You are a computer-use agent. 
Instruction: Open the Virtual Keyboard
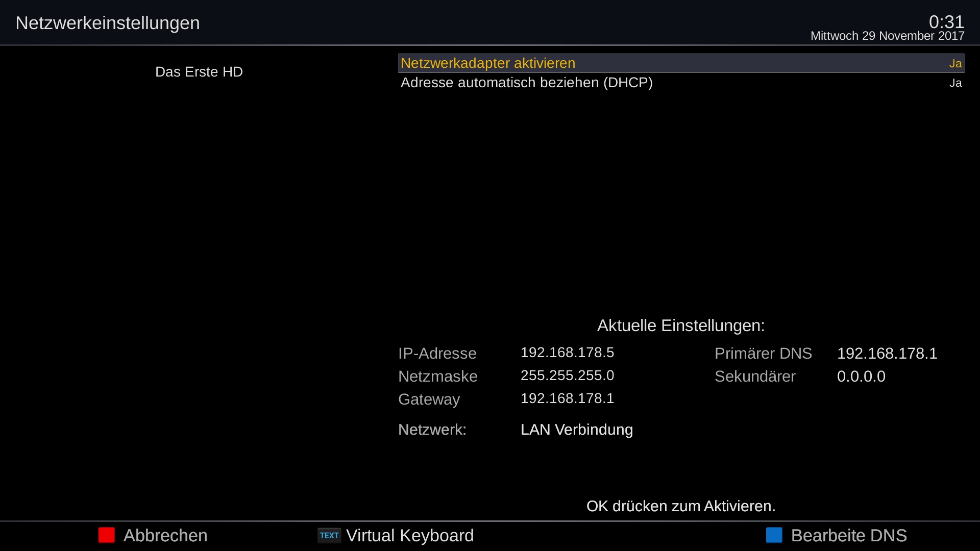coord(410,536)
